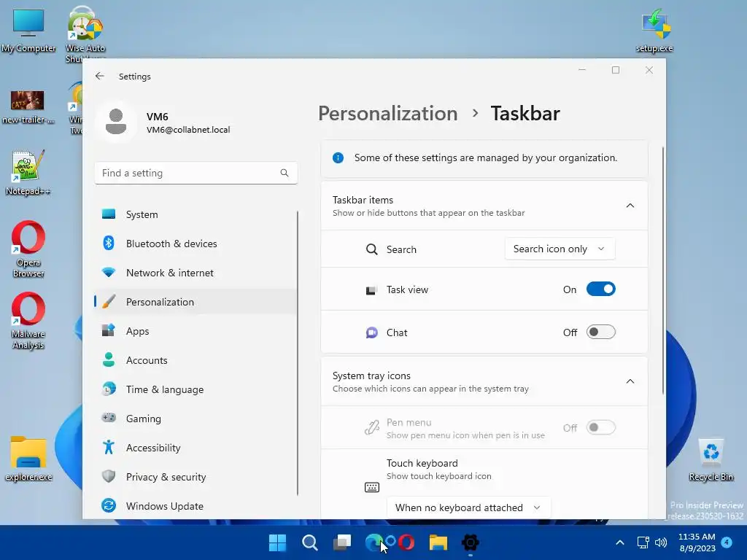
Task: Click the Task view icon in settings row
Action: pyautogui.click(x=371, y=290)
